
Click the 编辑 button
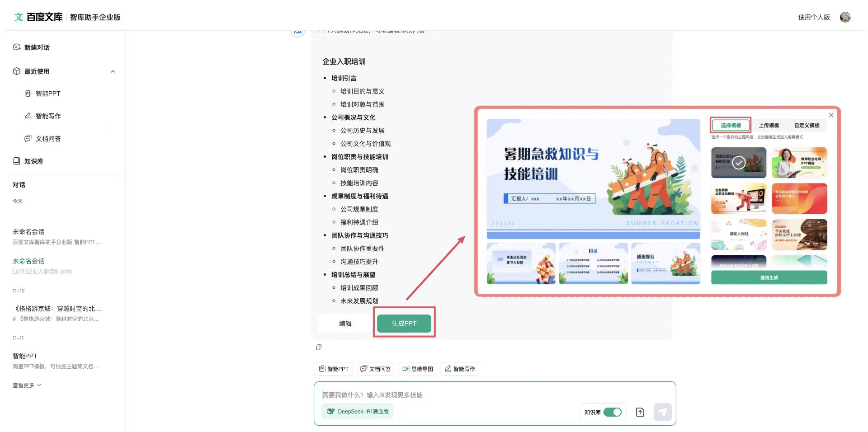(345, 323)
